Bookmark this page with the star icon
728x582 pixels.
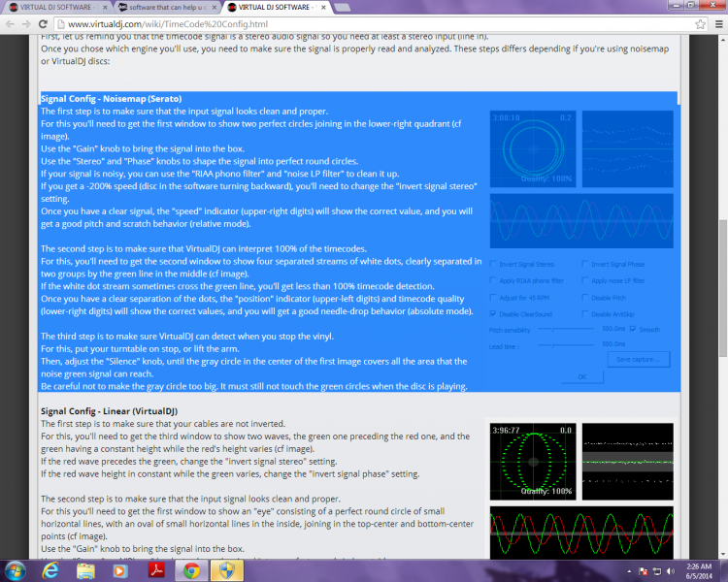point(700,24)
